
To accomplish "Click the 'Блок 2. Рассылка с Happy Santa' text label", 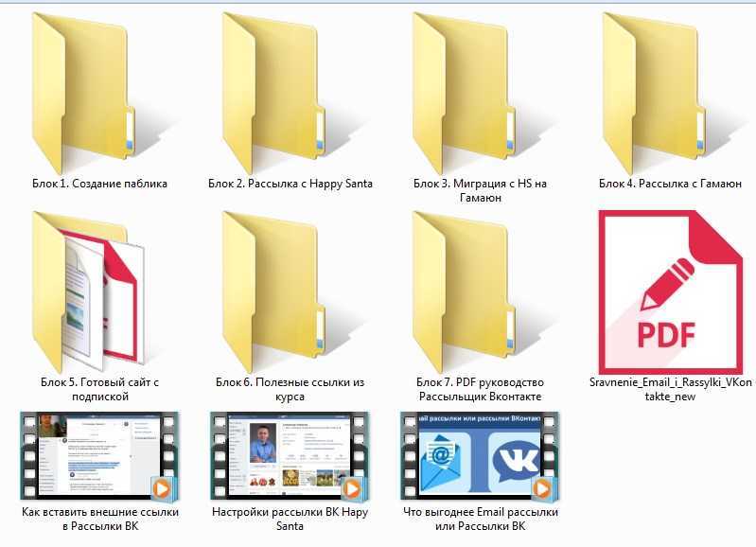I will point(290,184).
